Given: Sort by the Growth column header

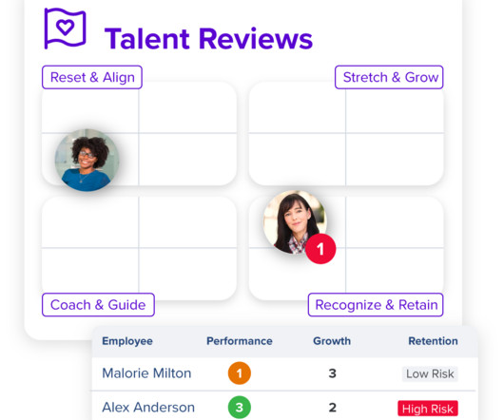Looking at the screenshot, I should point(332,341).
